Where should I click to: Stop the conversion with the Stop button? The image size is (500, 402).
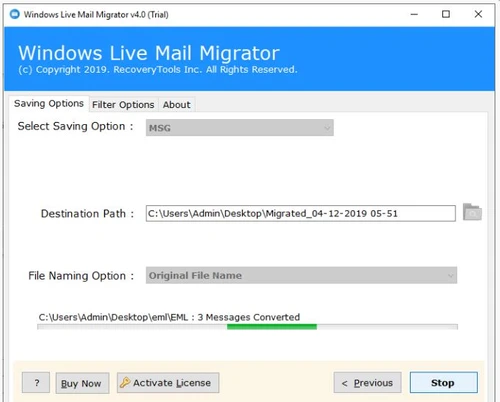point(444,383)
